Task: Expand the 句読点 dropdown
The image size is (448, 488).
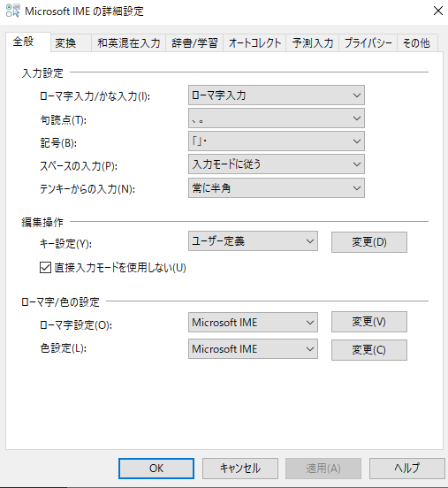Action: click(x=277, y=118)
